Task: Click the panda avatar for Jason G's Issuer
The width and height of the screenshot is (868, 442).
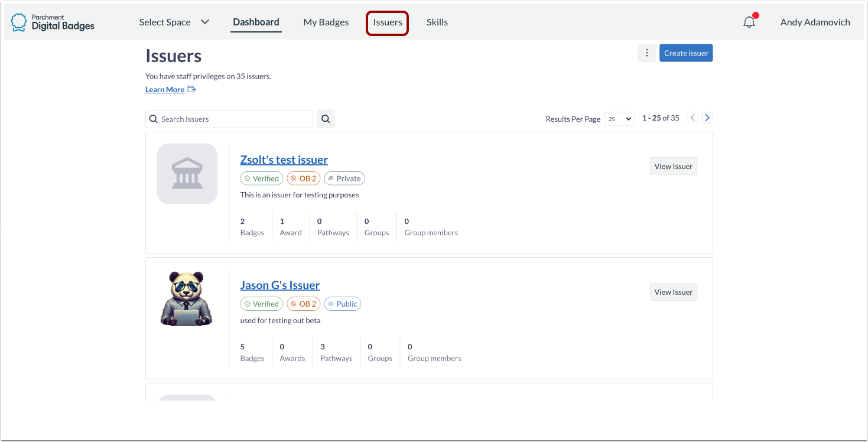Action: click(187, 298)
